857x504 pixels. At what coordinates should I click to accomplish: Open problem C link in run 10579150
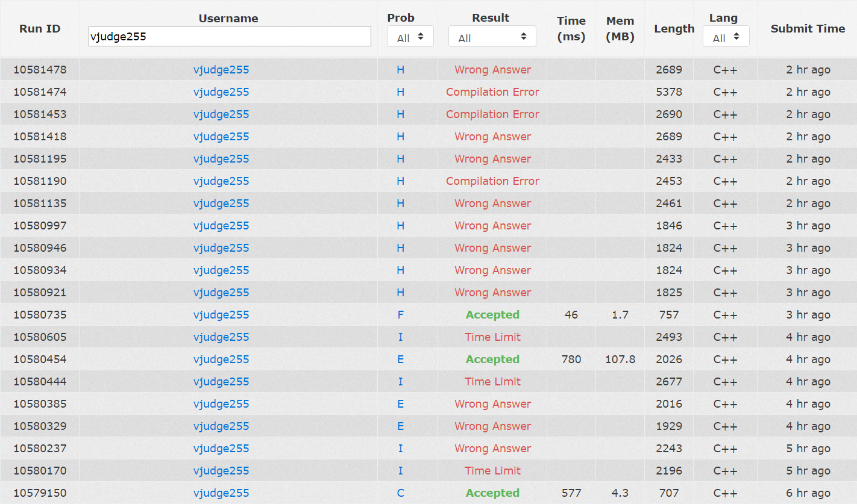(400, 493)
